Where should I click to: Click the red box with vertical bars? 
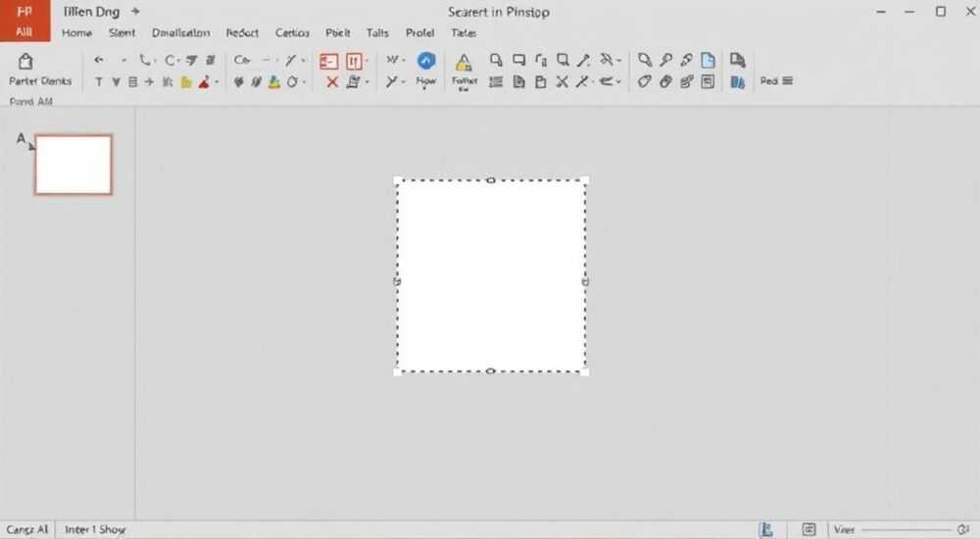point(354,62)
